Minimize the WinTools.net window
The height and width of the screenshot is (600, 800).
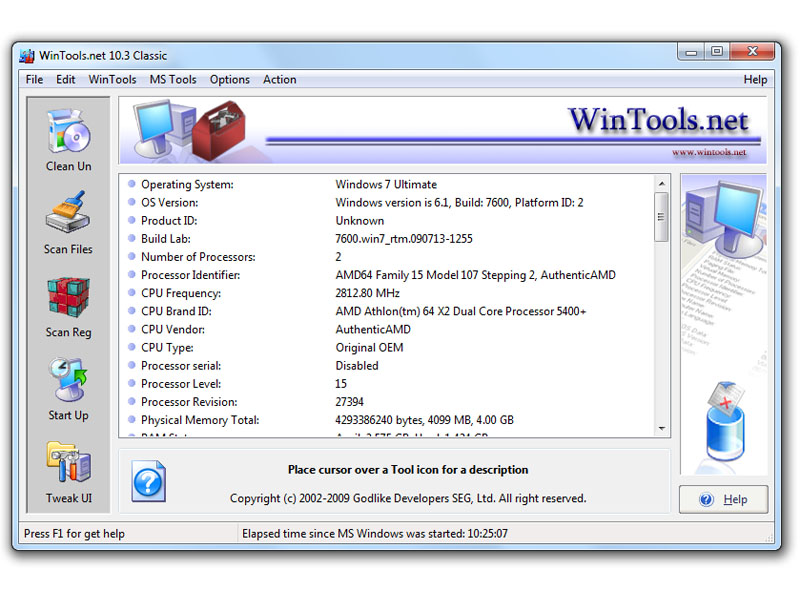(x=691, y=52)
